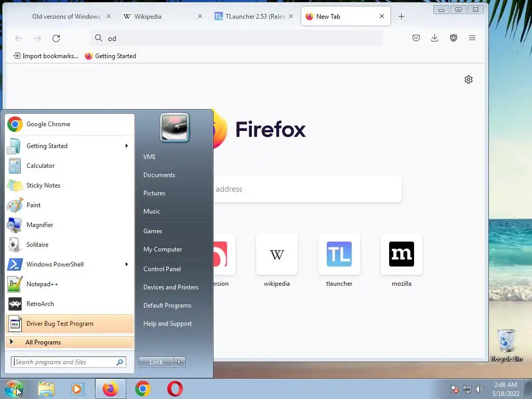Open Sticky Notes in Start menu
The image size is (532, 399).
(x=70, y=185)
